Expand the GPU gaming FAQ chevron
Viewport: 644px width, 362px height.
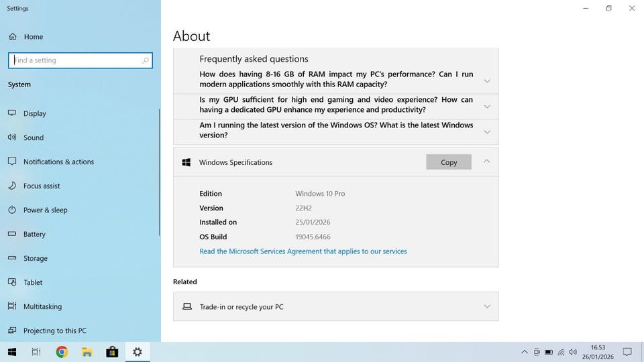pos(487,106)
